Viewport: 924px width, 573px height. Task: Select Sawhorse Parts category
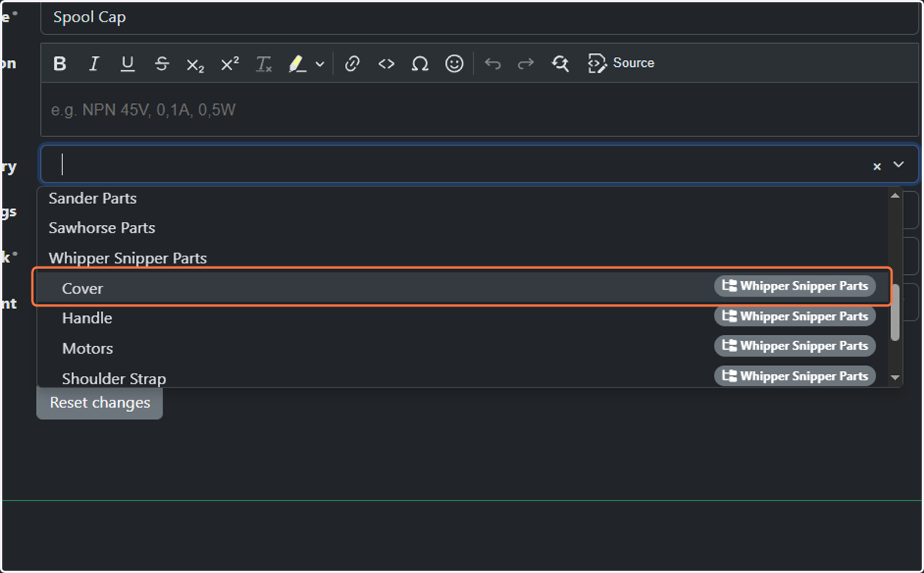[462, 228]
